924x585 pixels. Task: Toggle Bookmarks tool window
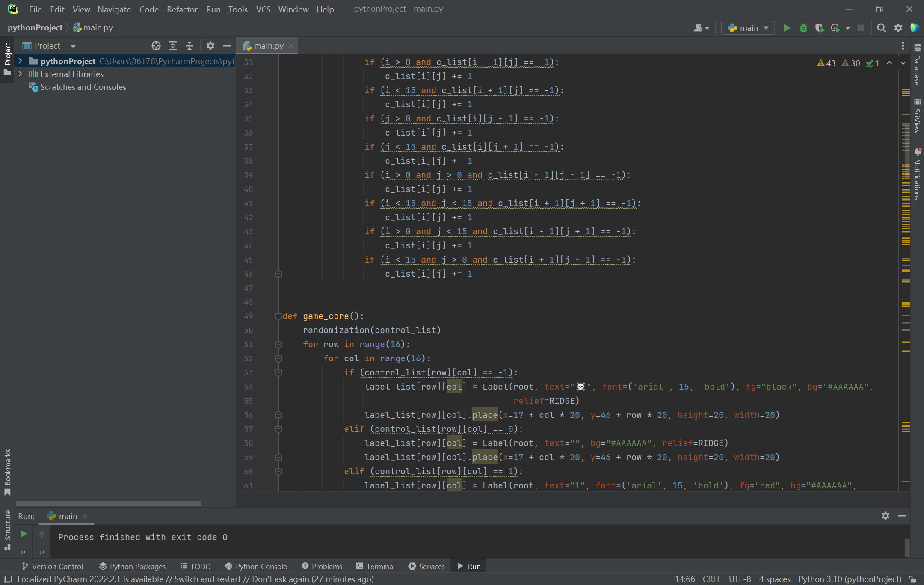7,472
